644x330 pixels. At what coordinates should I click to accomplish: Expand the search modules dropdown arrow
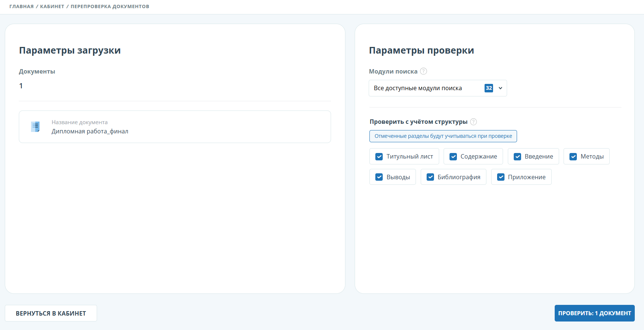500,88
